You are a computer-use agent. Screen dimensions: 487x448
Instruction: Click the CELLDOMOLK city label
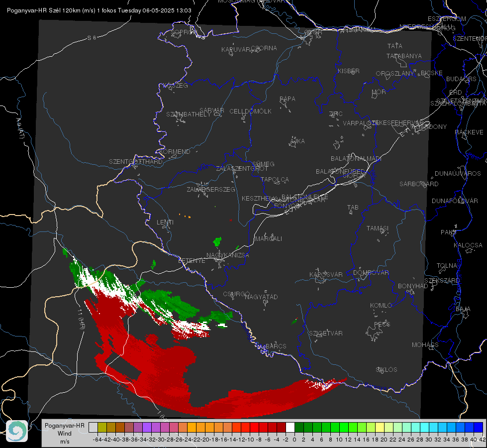coord(250,112)
